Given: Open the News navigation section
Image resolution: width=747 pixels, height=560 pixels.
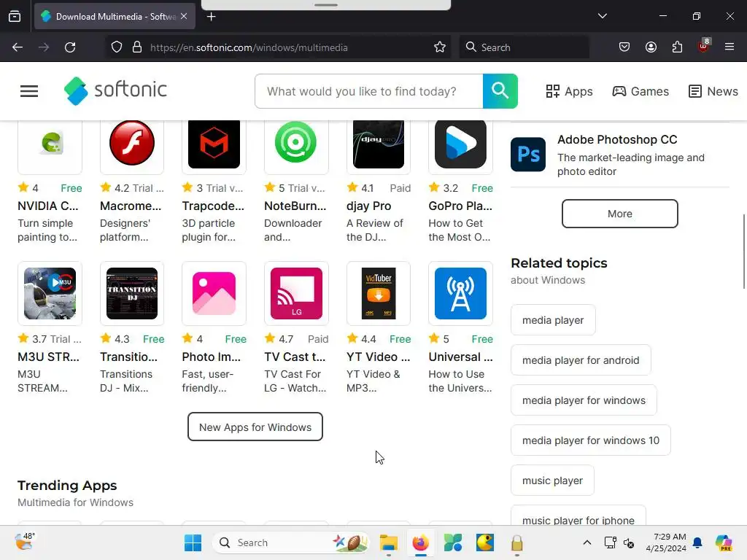Looking at the screenshot, I should [x=713, y=91].
